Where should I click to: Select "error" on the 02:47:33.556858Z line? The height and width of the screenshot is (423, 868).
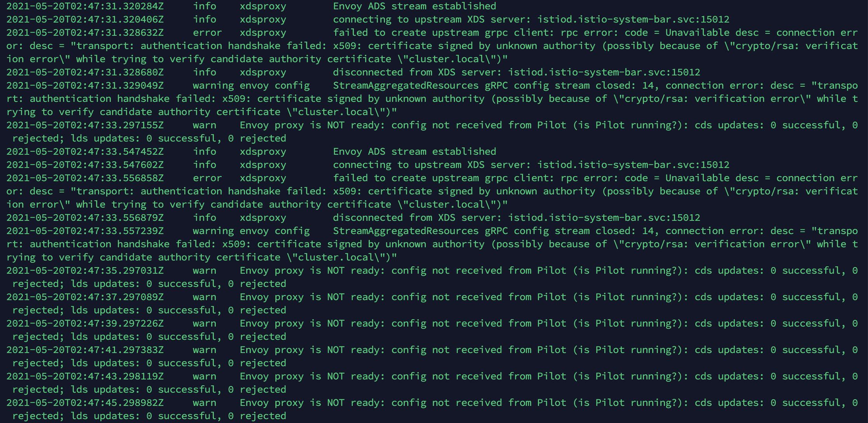click(x=207, y=178)
